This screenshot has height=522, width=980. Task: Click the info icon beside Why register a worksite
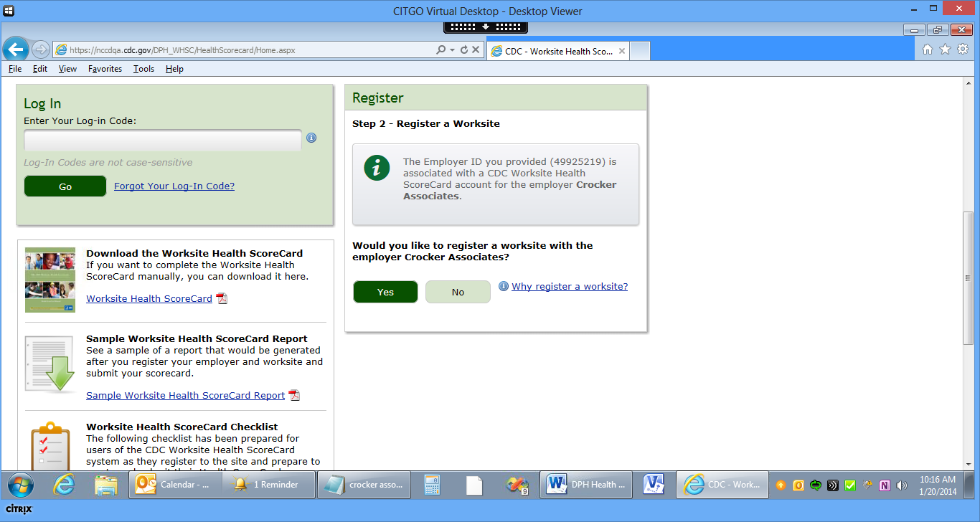coord(504,287)
